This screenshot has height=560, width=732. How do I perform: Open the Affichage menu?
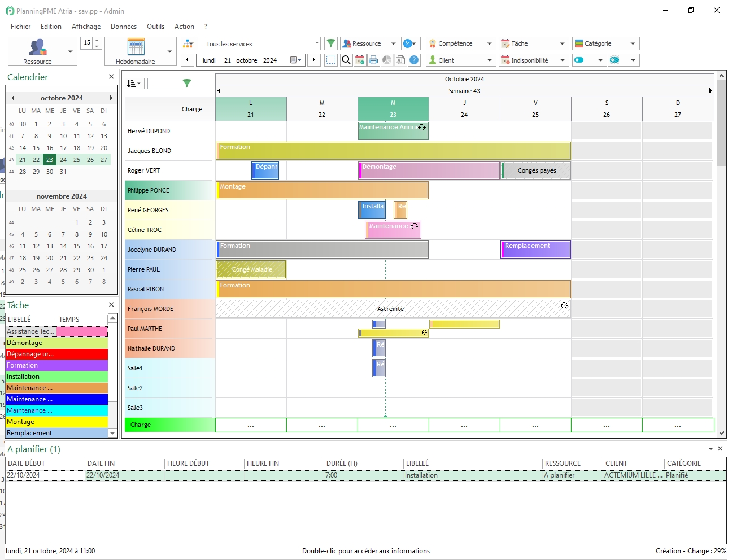[x=86, y=26]
